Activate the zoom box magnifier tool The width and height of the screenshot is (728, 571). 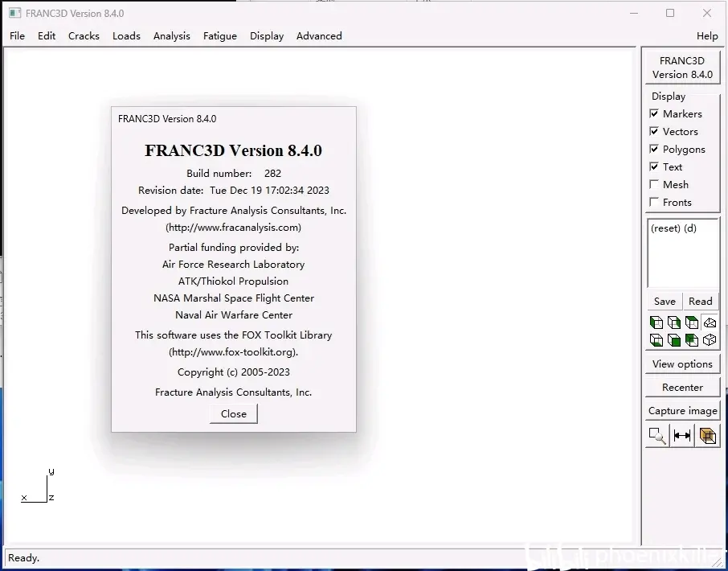click(657, 436)
